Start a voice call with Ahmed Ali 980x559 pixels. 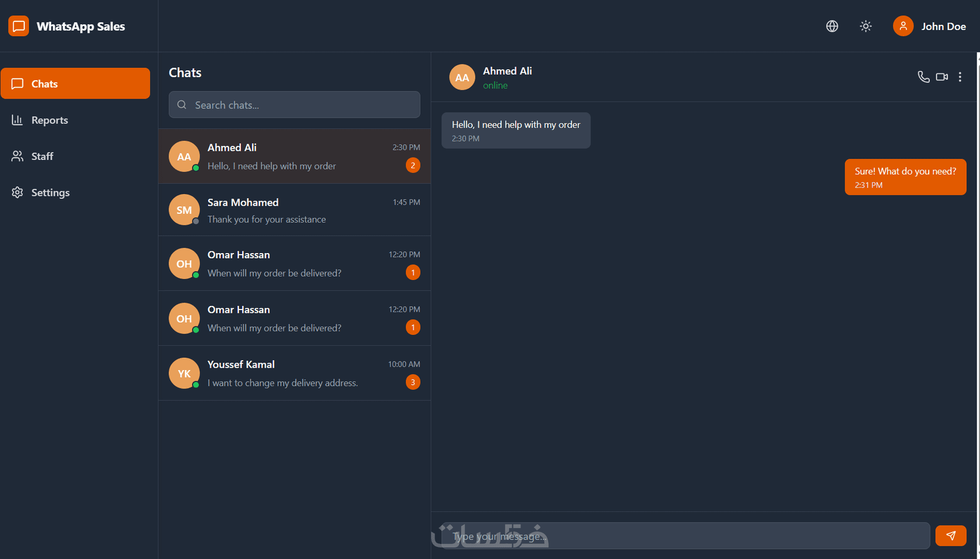coord(924,77)
